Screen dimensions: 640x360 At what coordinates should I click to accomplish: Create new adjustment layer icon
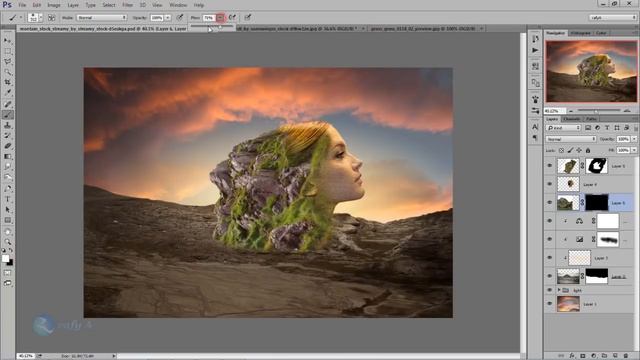pos(594,356)
